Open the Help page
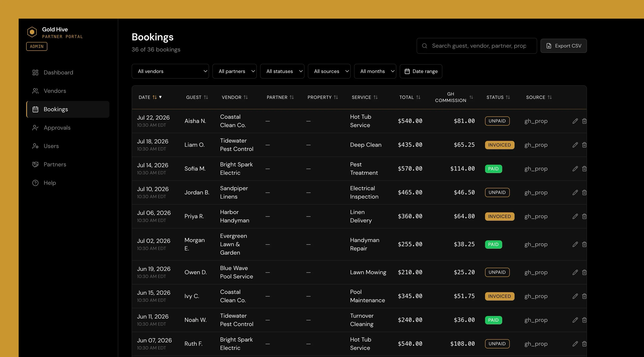The height and width of the screenshot is (357, 644). click(x=68, y=183)
